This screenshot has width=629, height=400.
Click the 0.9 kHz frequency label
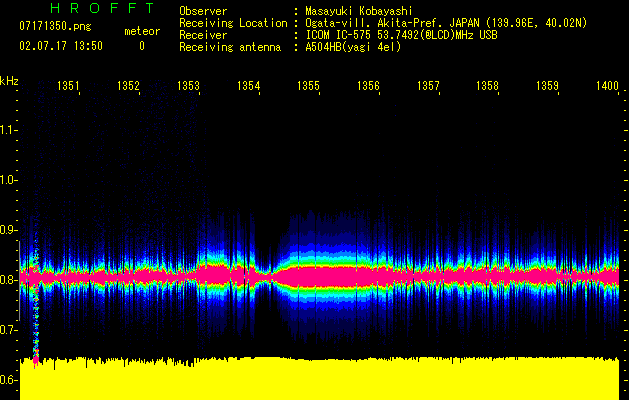click(8, 230)
